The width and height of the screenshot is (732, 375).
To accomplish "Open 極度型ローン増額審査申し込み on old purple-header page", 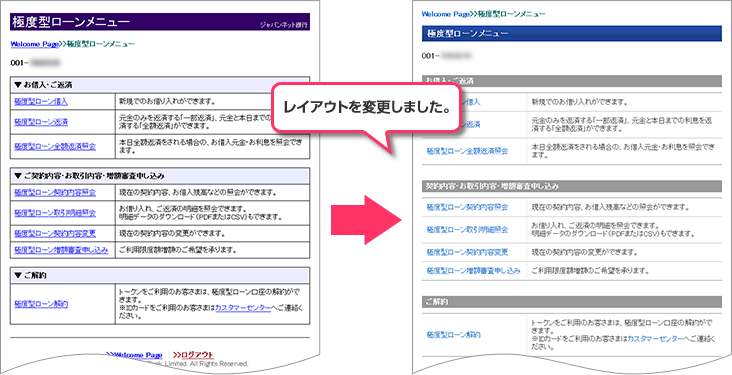I will point(61,250).
